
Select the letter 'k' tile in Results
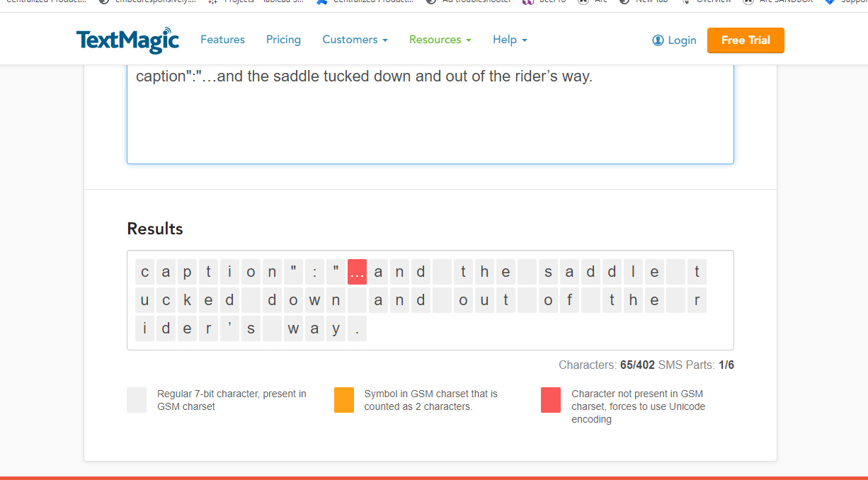coord(188,300)
